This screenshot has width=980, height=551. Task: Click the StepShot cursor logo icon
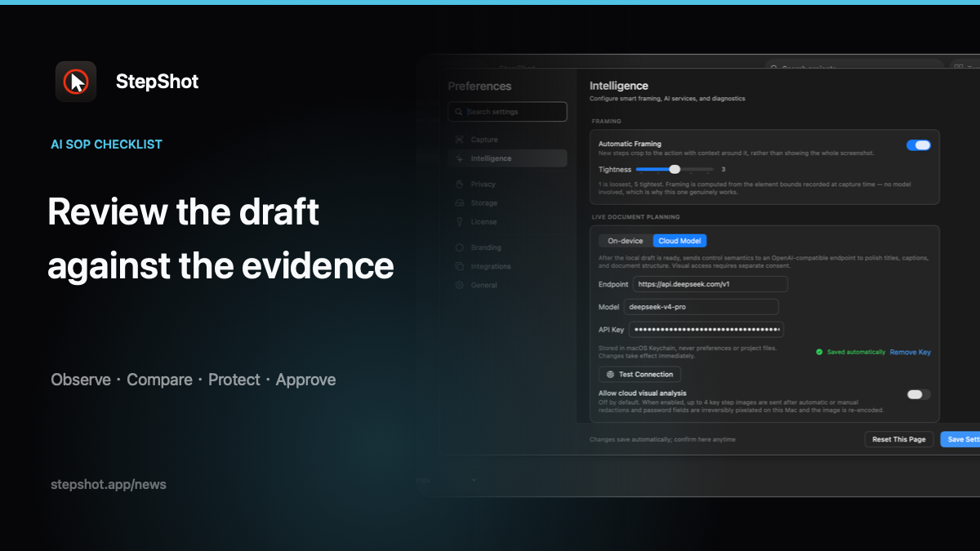pos(76,82)
